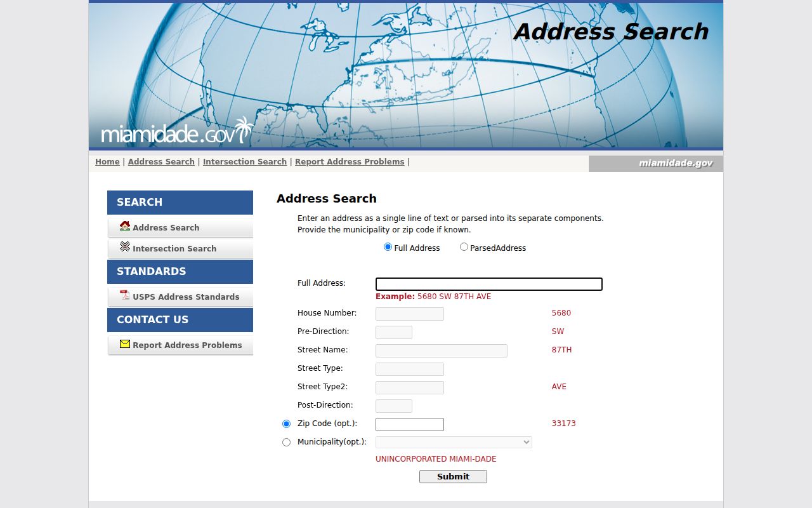
Task: Click the Street Type2 field
Action: (x=410, y=387)
